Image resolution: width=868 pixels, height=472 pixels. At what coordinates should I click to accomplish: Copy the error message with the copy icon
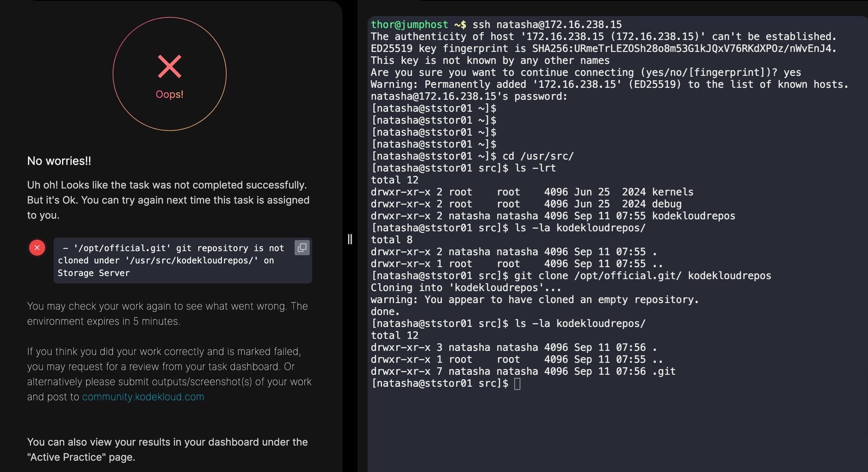pos(302,248)
